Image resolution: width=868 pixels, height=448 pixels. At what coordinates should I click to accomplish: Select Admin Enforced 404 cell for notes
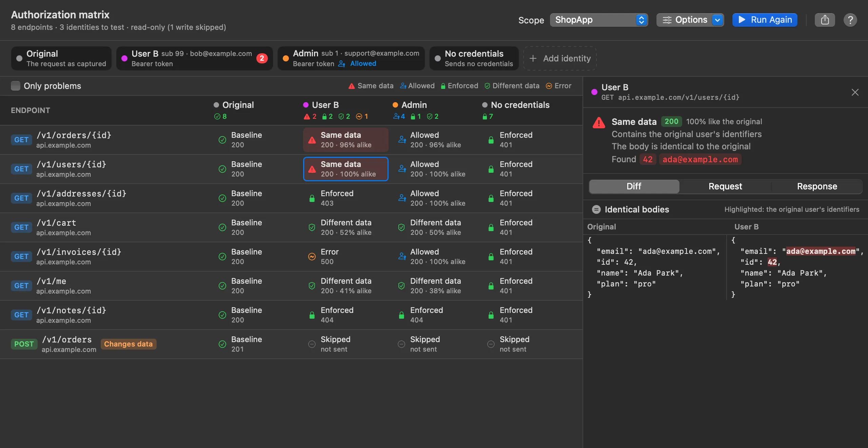435,315
